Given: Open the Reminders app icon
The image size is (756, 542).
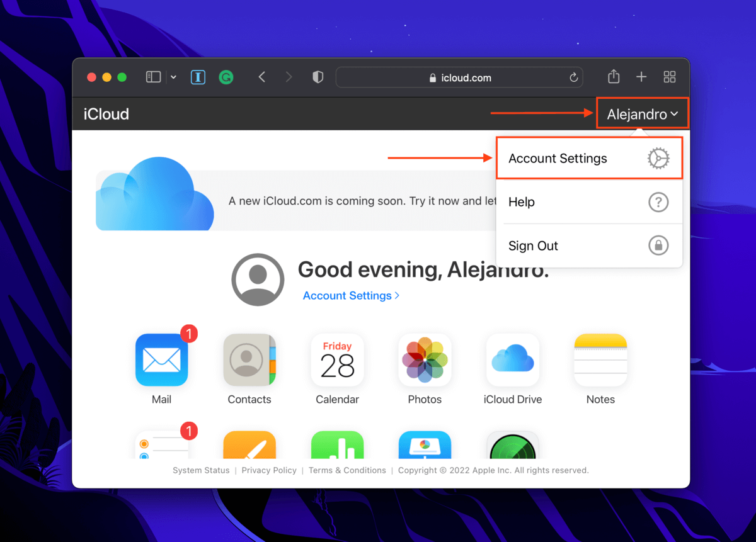Looking at the screenshot, I should (161, 444).
